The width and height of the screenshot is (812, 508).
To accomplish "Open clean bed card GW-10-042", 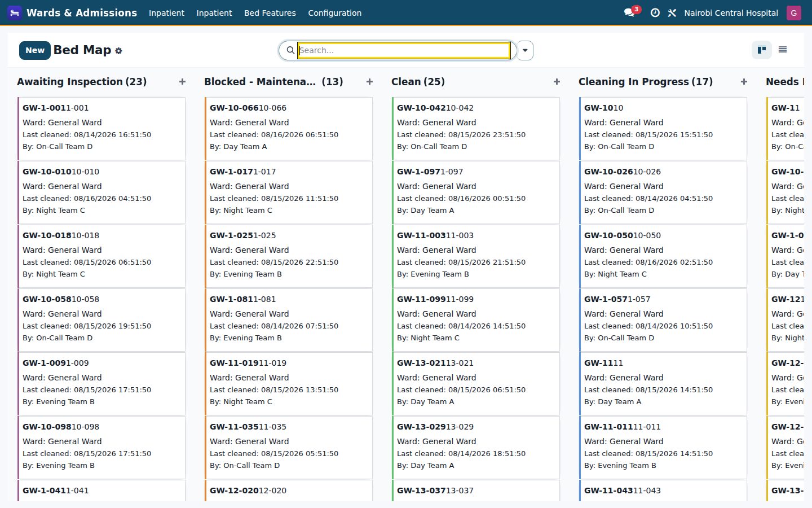I will [x=476, y=129].
